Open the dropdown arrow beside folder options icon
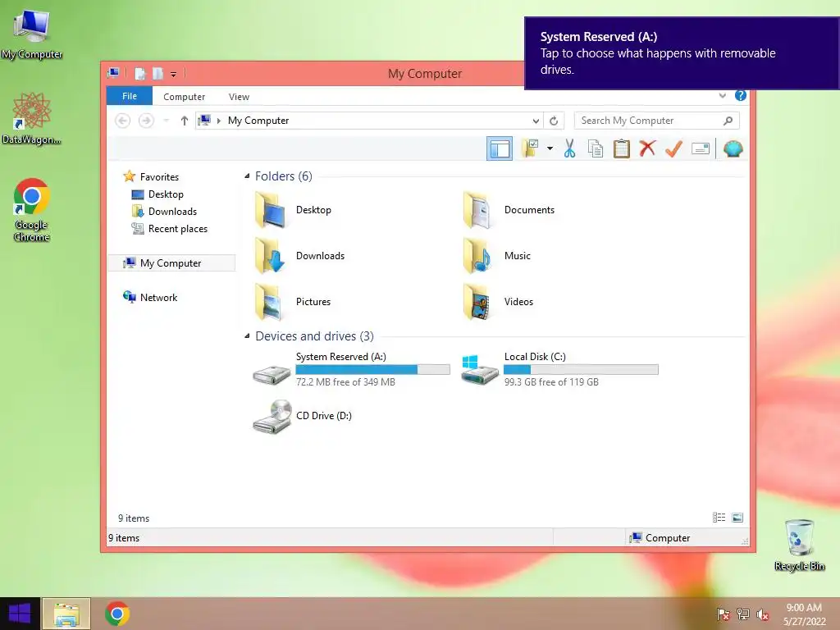The image size is (840, 630). [550, 148]
